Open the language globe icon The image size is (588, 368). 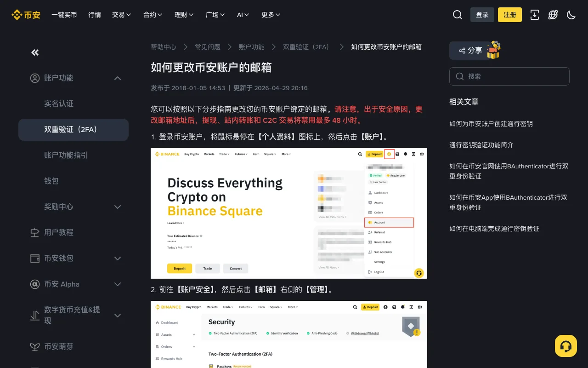[553, 15]
